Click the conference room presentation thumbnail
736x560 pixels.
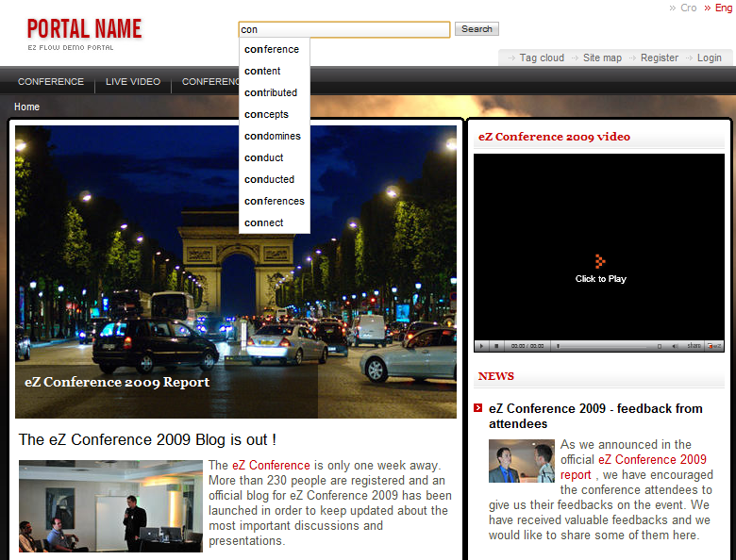pos(110,506)
